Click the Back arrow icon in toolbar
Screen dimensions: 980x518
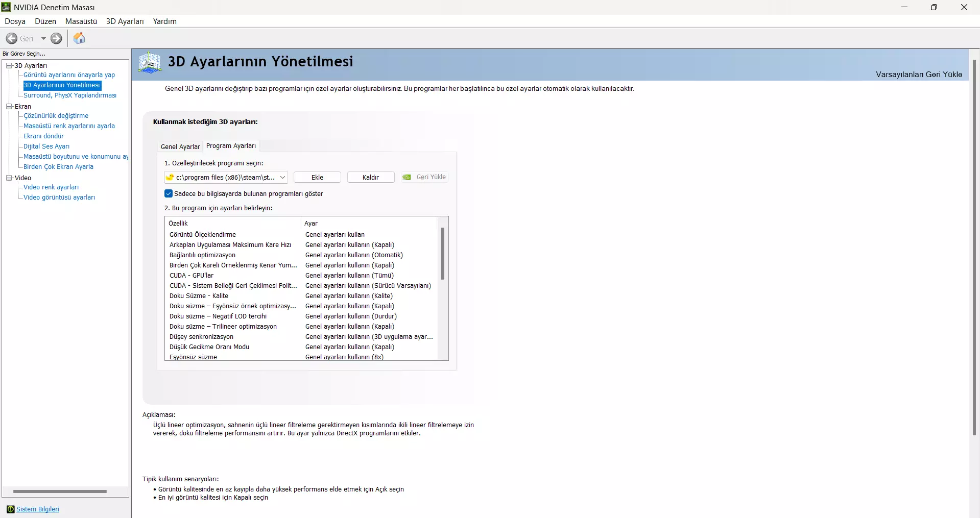12,38
